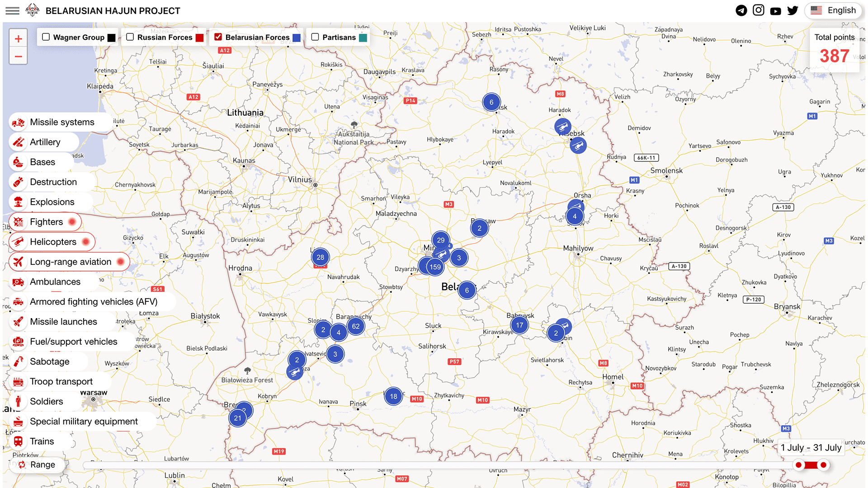This screenshot has width=868, height=488.
Task: Select the Sabotage category icon
Action: (x=18, y=361)
